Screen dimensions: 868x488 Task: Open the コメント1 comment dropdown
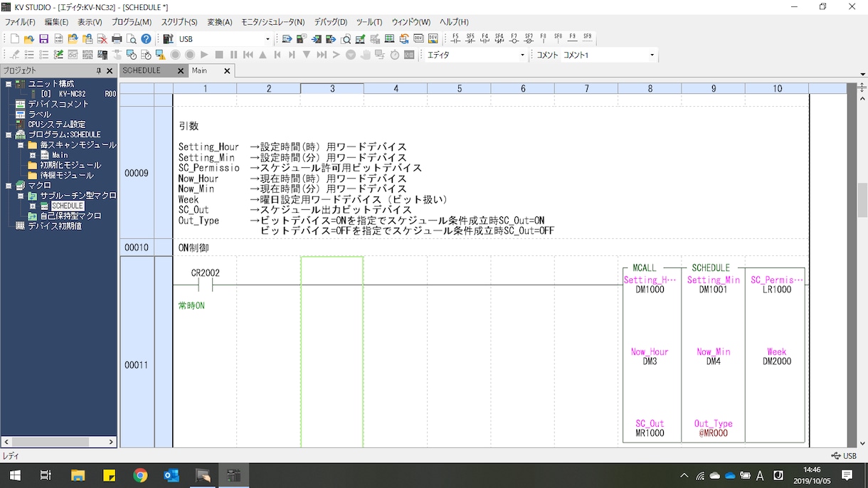[x=652, y=55]
